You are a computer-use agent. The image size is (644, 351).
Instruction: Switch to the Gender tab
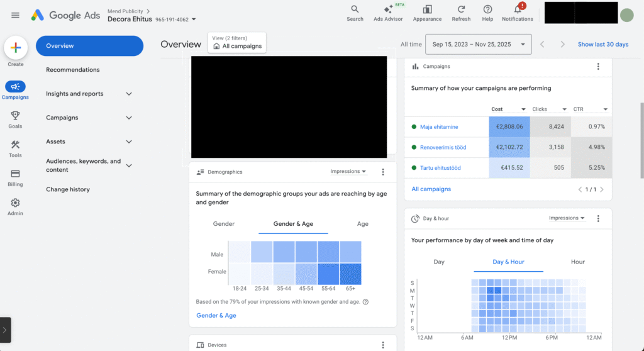click(224, 224)
